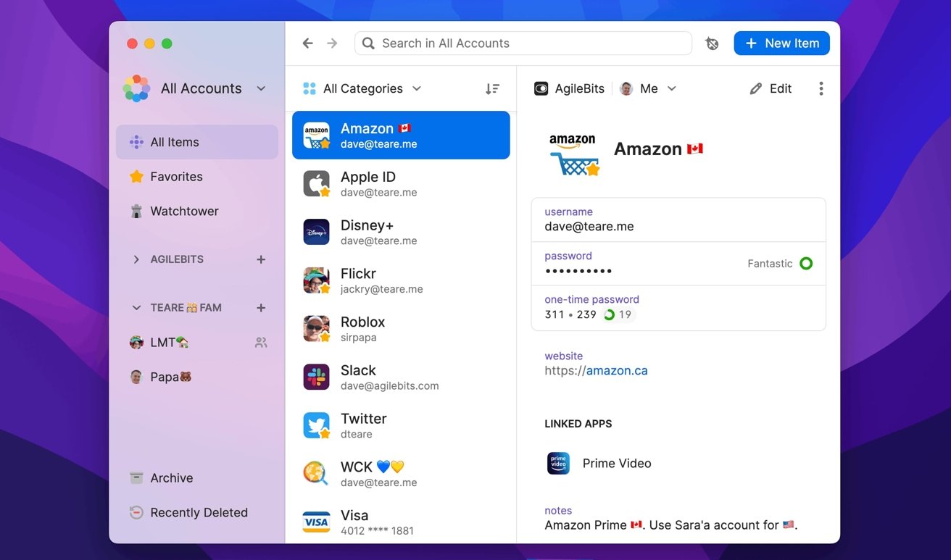
Task: Open the Me vault dropdown
Action: [x=648, y=88]
